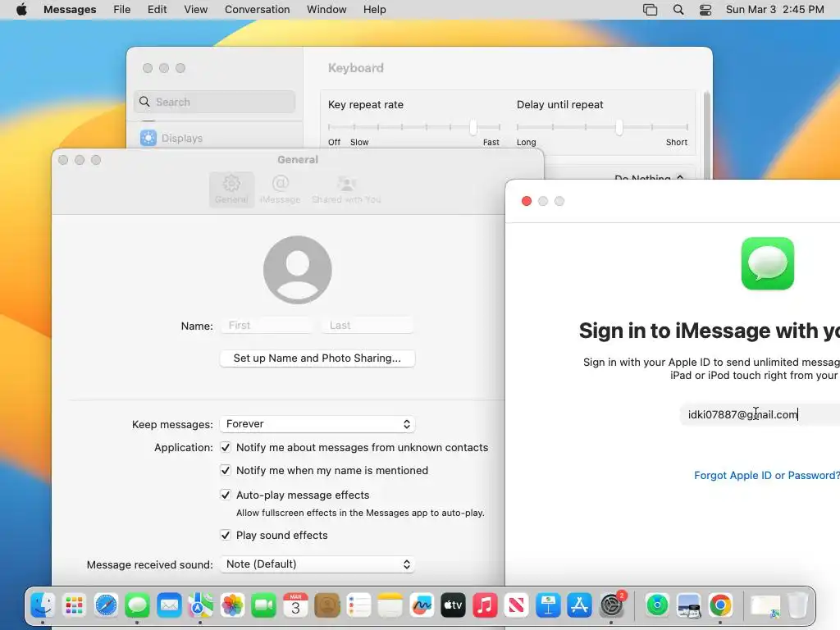Launch Google Chrome from the dock
840x630 pixels.
720,605
